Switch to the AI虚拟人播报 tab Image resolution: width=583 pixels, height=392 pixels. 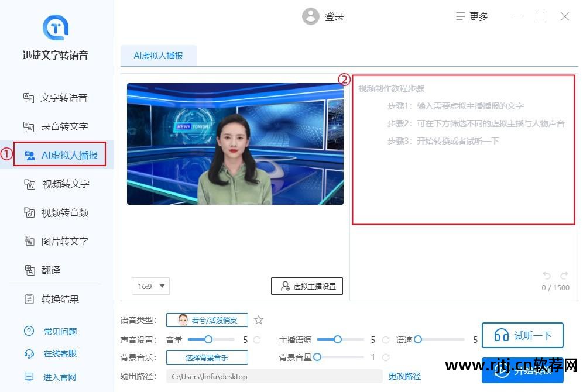point(159,56)
